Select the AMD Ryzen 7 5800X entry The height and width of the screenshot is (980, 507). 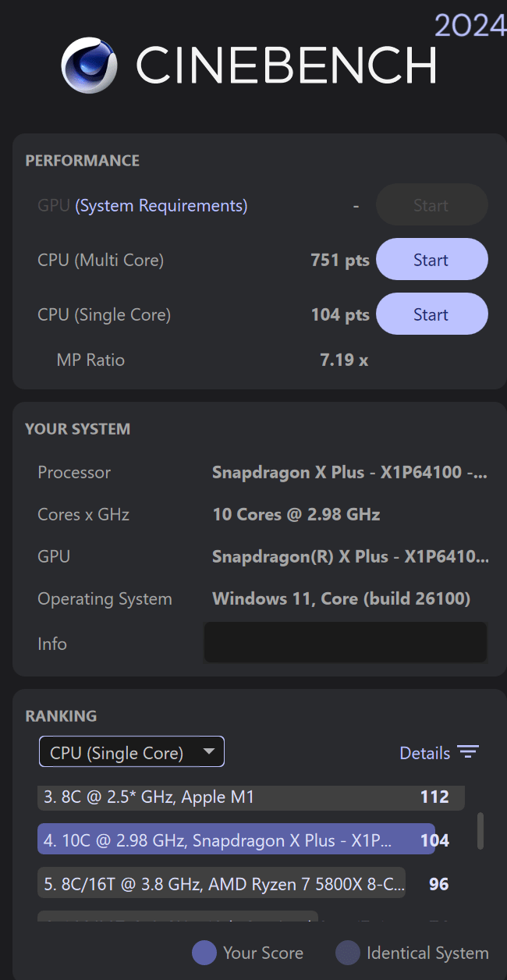(x=222, y=883)
